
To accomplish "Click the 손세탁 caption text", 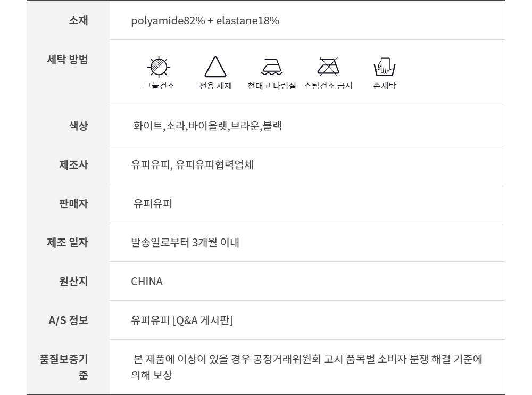I will 385,86.
